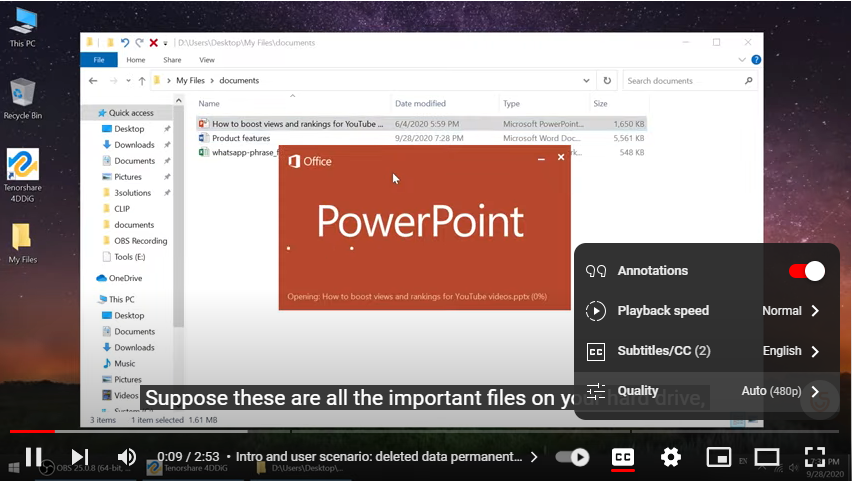Image resolution: width=854 pixels, height=482 pixels.
Task: Open the Windows Start button
Action: point(15,467)
